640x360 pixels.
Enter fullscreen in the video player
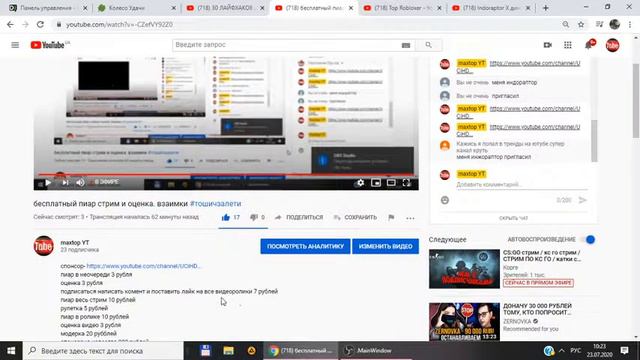pos(406,182)
